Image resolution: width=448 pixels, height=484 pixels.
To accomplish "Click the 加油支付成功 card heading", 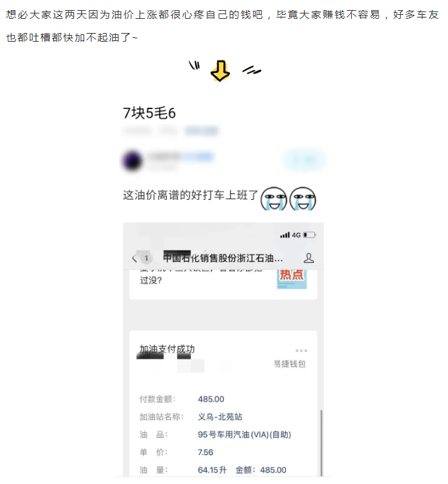I will pyautogui.click(x=167, y=349).
